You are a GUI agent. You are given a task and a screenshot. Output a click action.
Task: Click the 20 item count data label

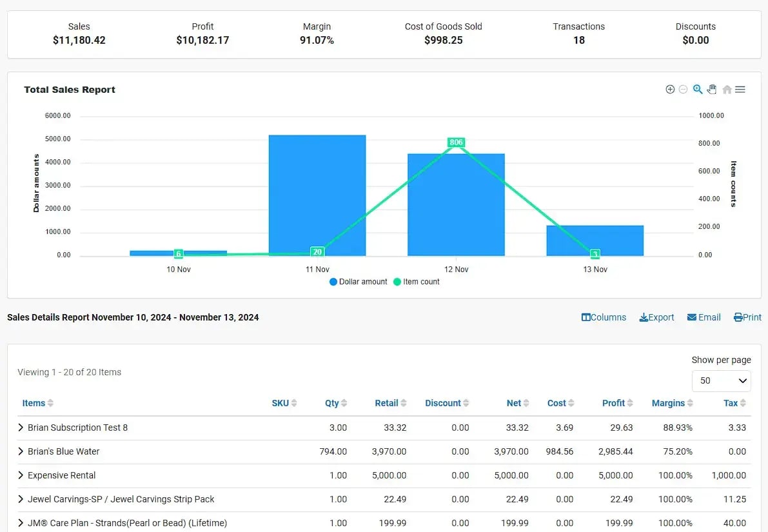[317, 251]
